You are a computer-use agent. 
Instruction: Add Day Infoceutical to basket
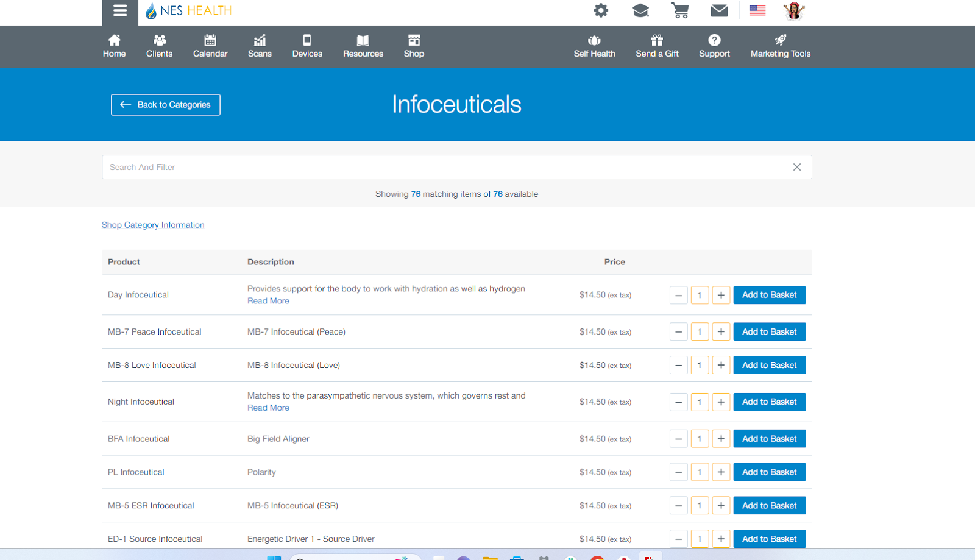(x=770, y=295)
